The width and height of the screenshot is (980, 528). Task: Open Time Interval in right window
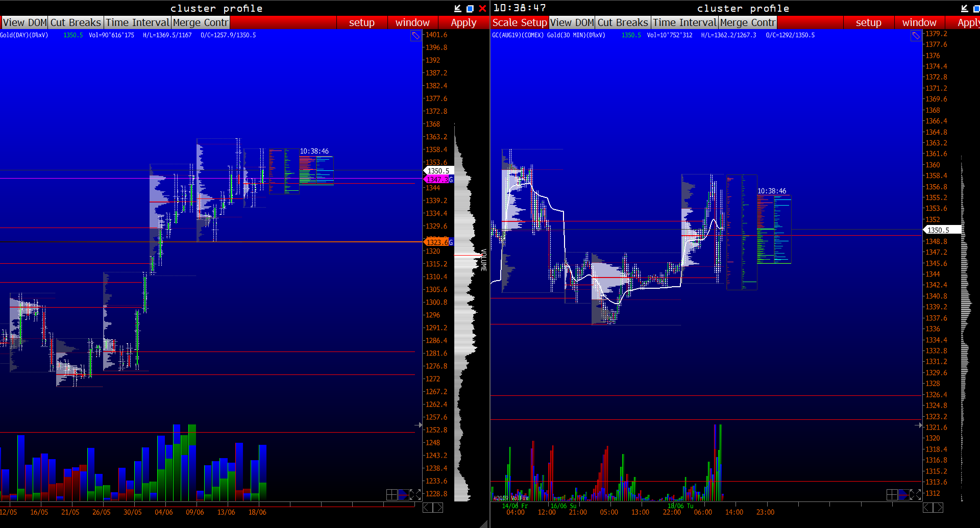point(685,22)
